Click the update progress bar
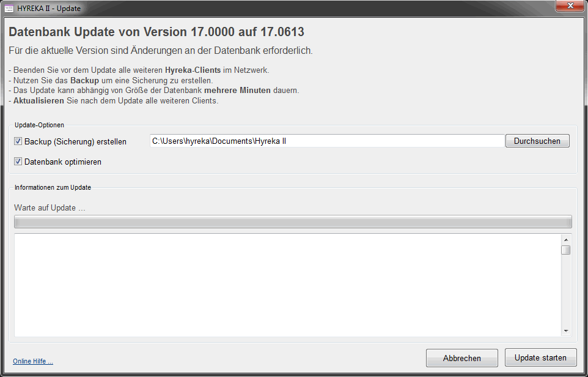Viewport: 588px width, 377px height. 293,222
